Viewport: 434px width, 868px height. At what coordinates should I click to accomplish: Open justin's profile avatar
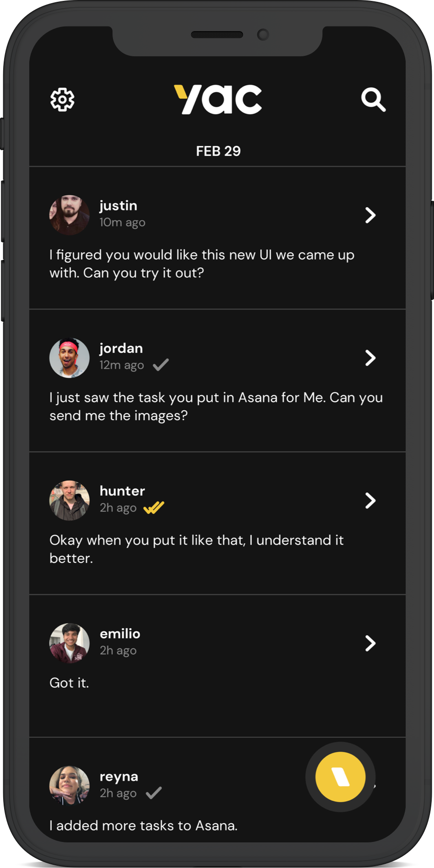(69, 215)
